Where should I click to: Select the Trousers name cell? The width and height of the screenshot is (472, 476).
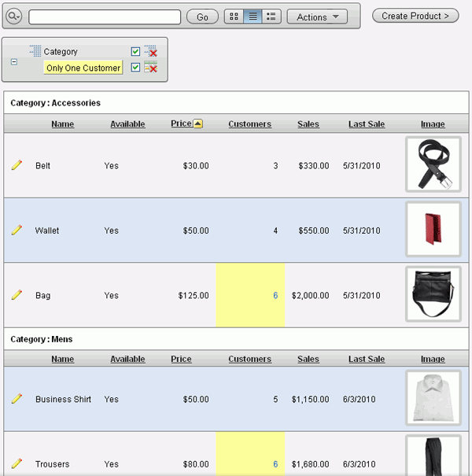[x=52, y=464]
